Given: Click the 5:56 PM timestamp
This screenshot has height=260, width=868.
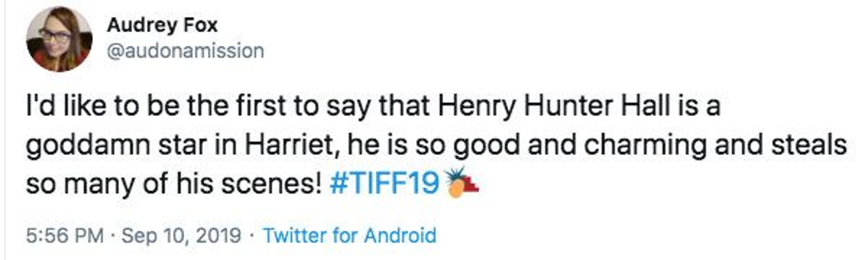Looking at the screenshot, I should 65,235.
